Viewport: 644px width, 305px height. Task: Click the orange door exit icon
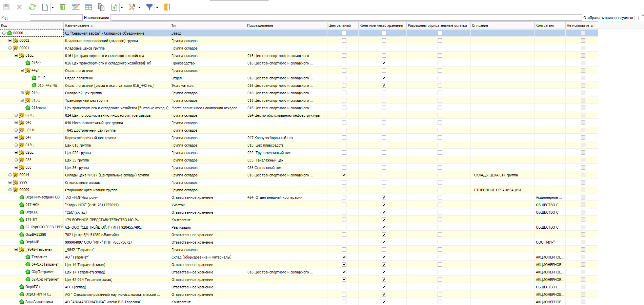pos(167,7)
